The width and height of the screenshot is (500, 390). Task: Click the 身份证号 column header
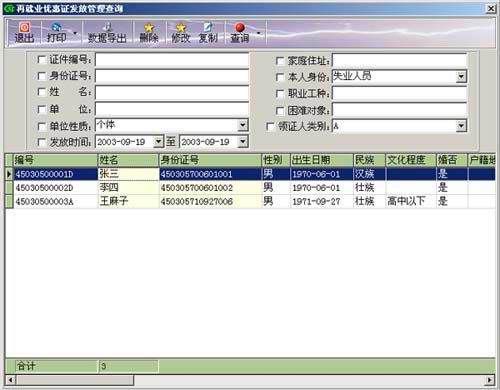pyautogui.click(x=210, y=160)
